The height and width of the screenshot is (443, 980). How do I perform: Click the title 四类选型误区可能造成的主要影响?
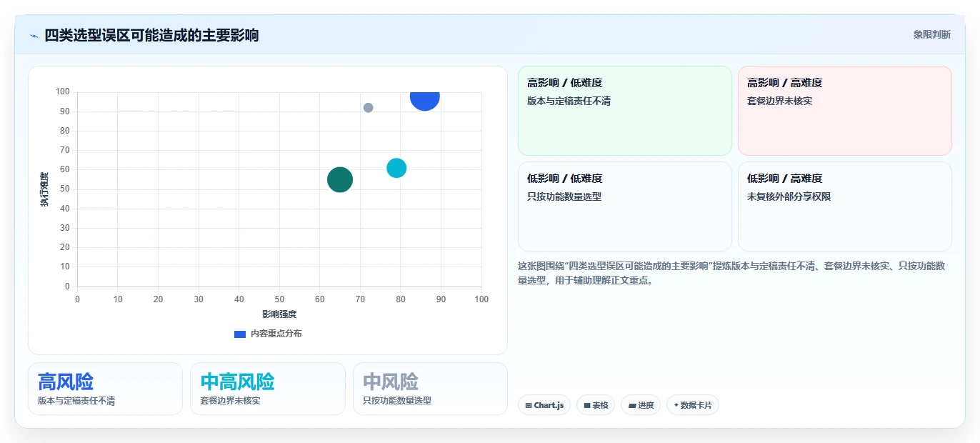pos(151,35)
